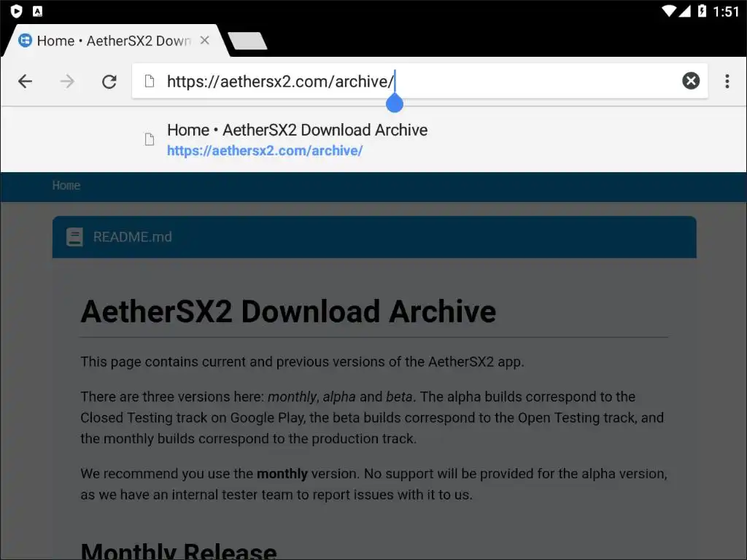Tap the blue text cursor handle
This screenshot has width=747, height=560.
395,104
